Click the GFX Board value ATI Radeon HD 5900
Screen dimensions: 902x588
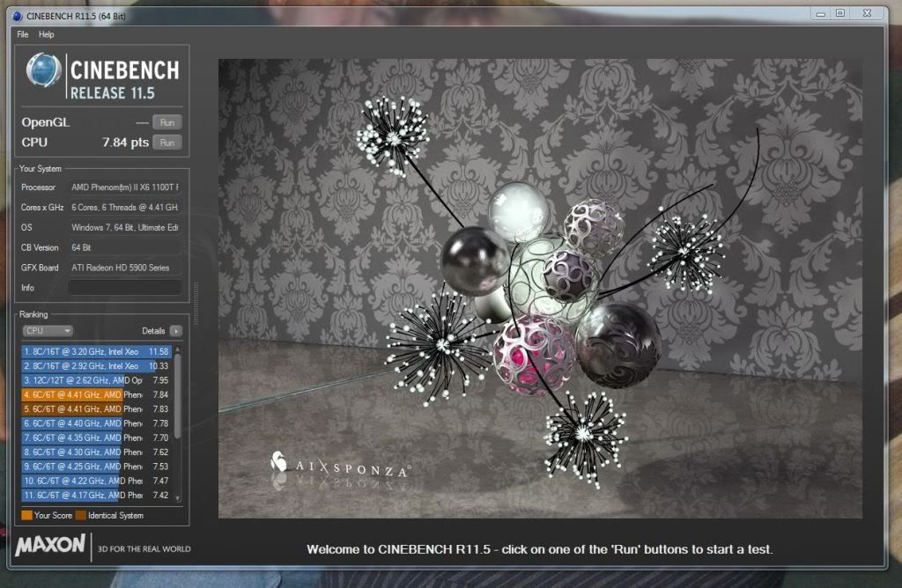coord(125,268)
